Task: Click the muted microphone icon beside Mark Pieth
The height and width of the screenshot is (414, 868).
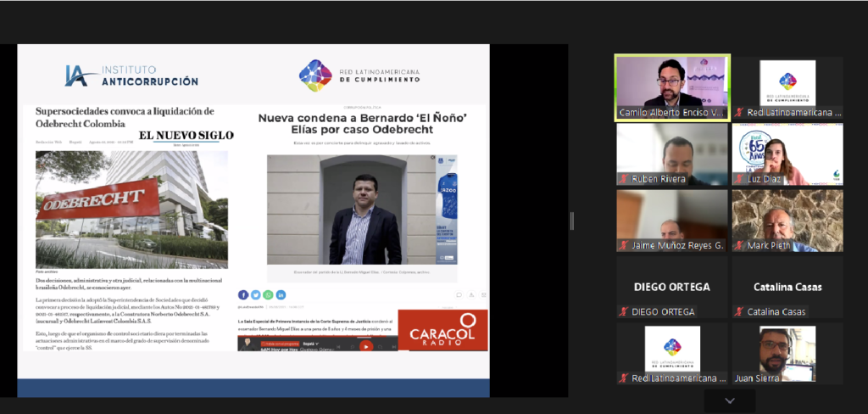Action: point(739,245)
